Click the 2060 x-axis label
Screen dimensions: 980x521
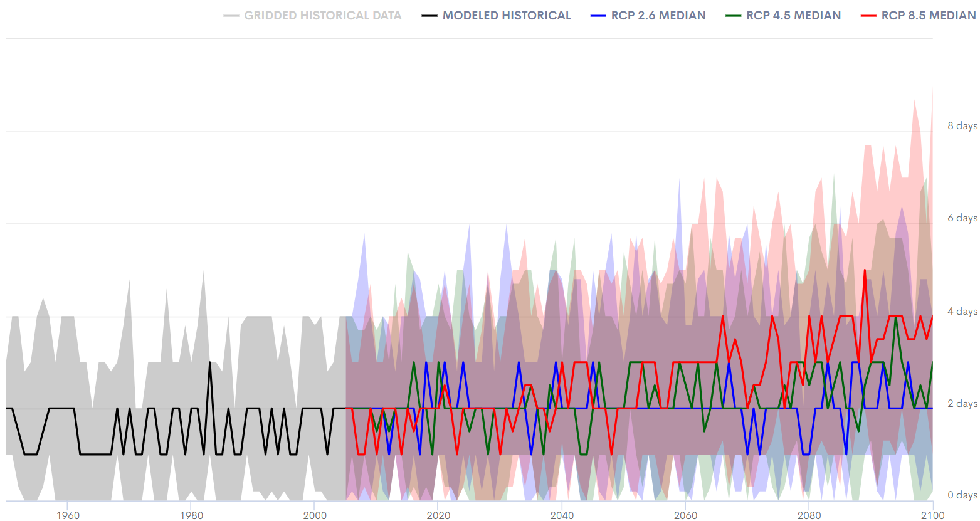click(x=685, y=515)
